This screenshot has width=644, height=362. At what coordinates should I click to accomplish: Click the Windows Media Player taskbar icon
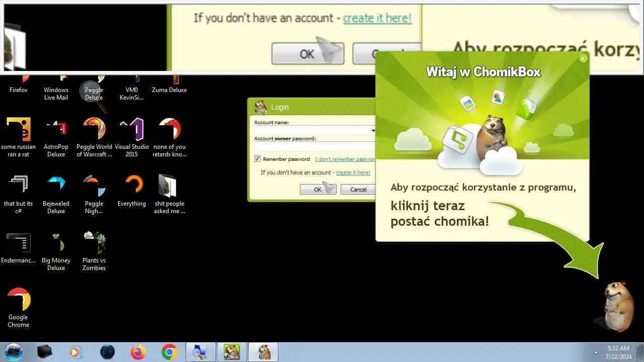[x=74, y=352]
